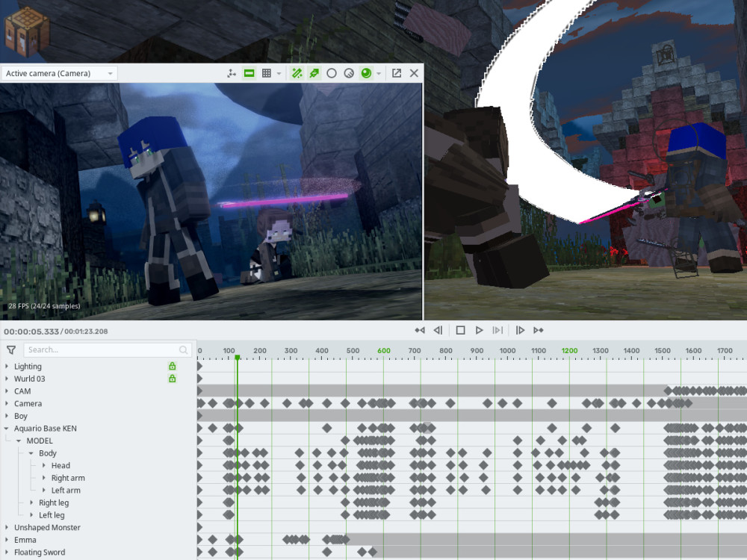Open the dropdown arrow next to the grid icon

(x=280, y=73)
